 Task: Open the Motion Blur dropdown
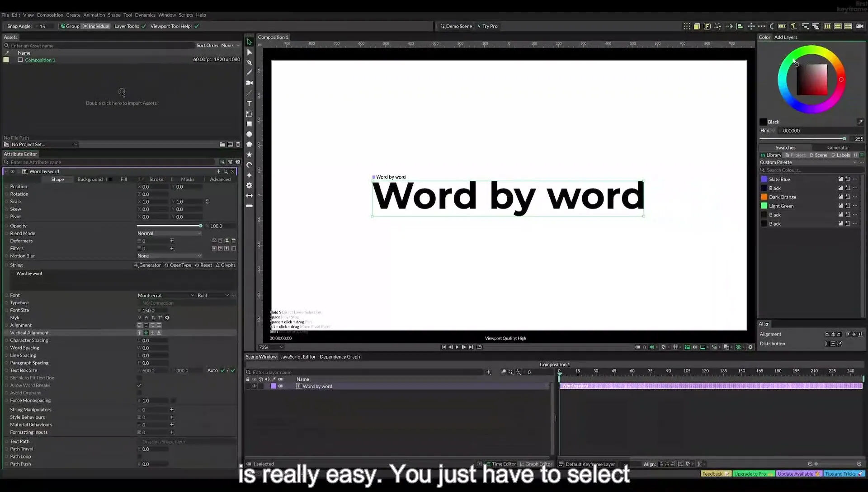click(169, 256)
